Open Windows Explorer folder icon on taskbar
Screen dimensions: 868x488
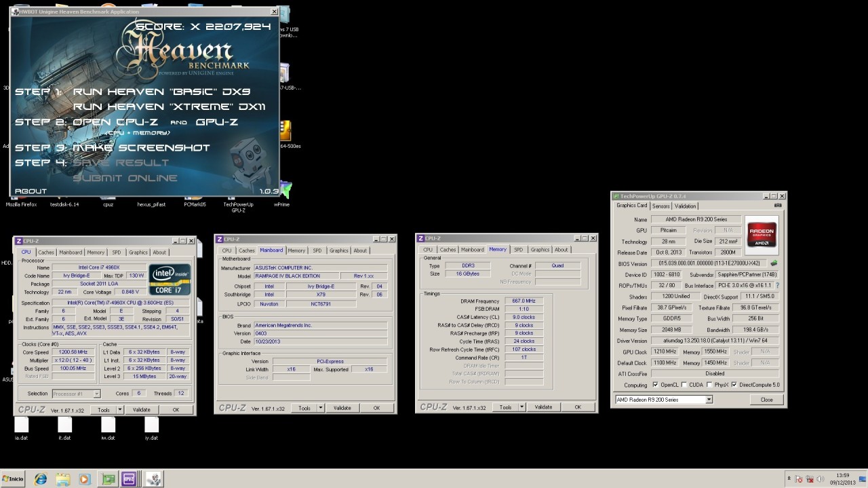62,478
